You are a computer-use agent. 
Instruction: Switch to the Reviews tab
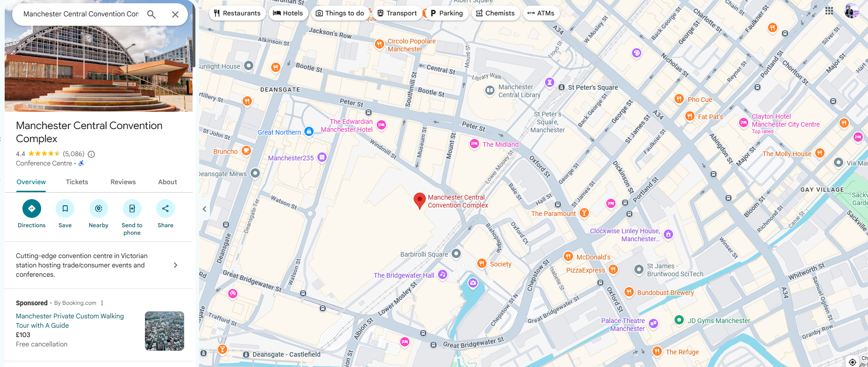(x=123, y=182)
